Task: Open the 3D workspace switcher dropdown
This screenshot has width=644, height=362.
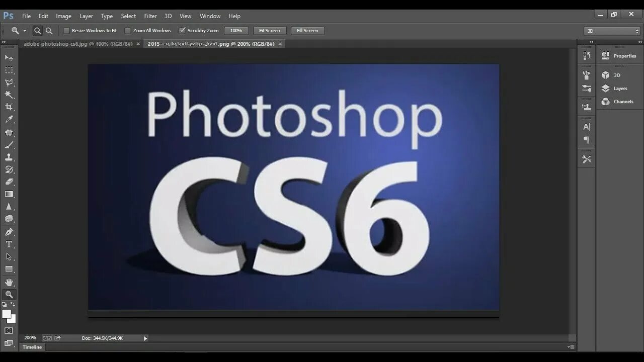Action: [x=612, y=31]
